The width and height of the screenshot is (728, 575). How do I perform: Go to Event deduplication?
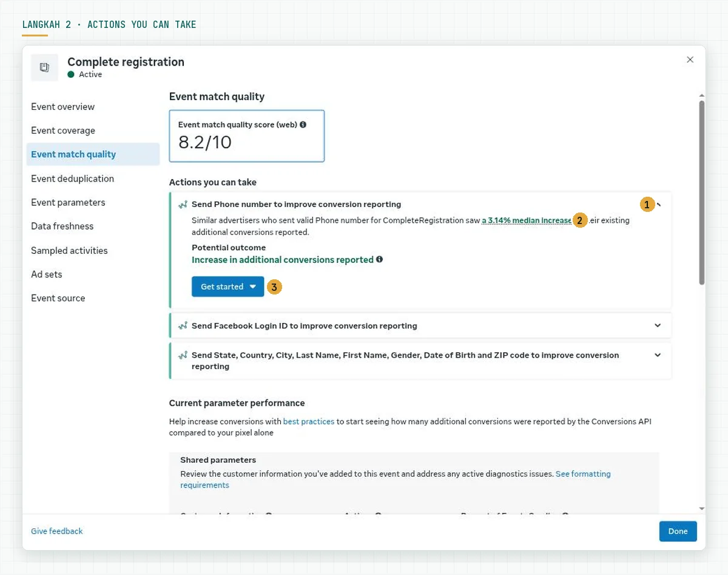93,179
